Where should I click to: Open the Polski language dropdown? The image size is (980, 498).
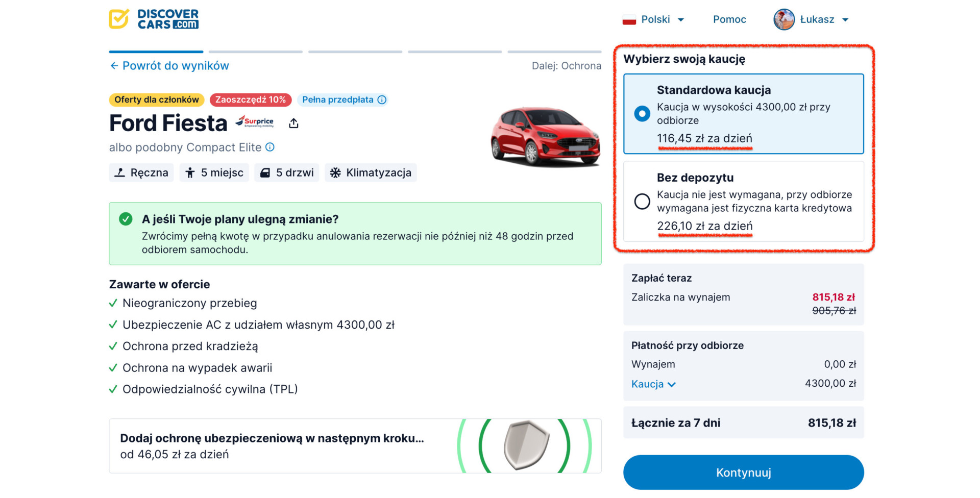pyautogui.click(x=653, y=19)
